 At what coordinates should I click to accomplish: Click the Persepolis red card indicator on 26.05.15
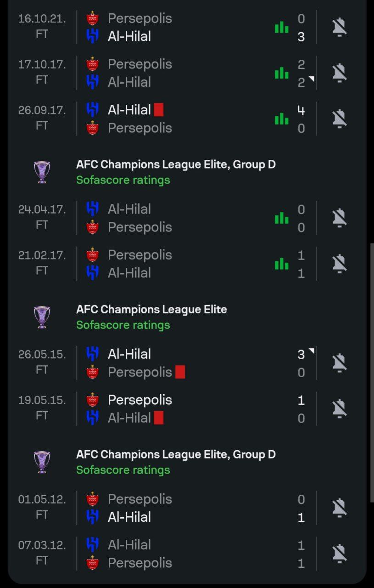point(180,372)
